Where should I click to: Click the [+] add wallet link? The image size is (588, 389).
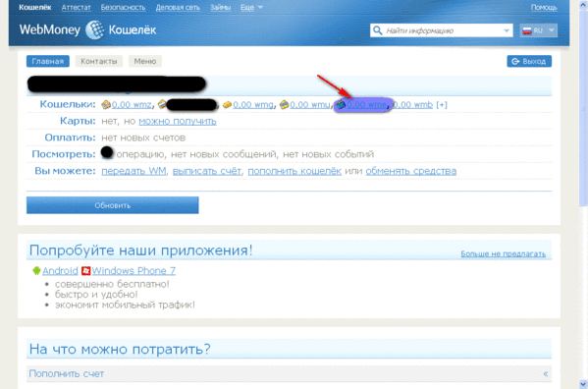click(x=442, y=105)
